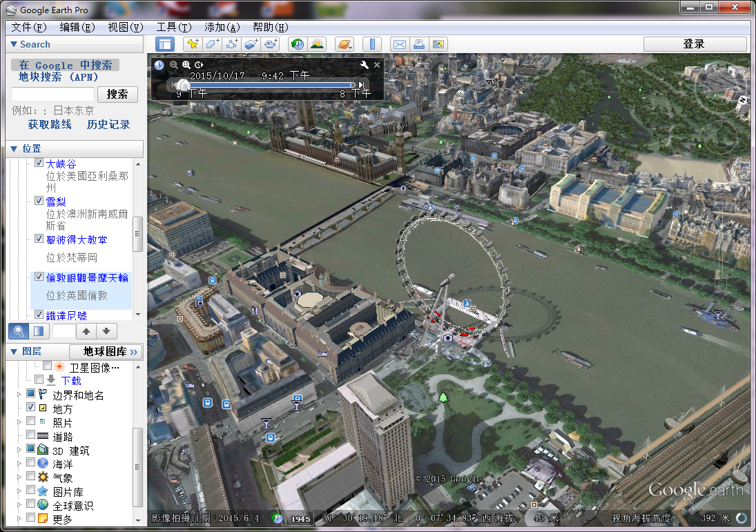Open the ruler measuring tool

point(371,44)
